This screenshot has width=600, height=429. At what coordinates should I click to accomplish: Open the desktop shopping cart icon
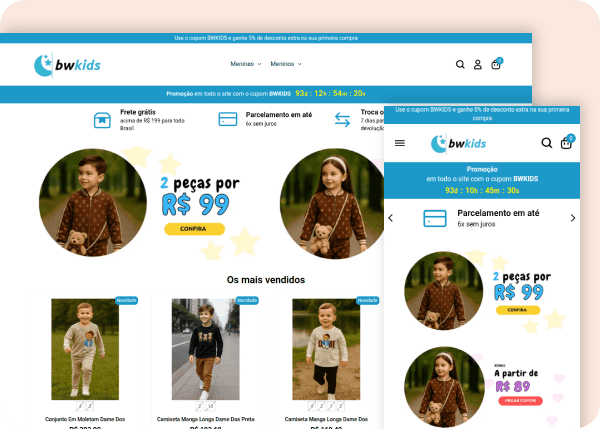click(x=495, y=64)
